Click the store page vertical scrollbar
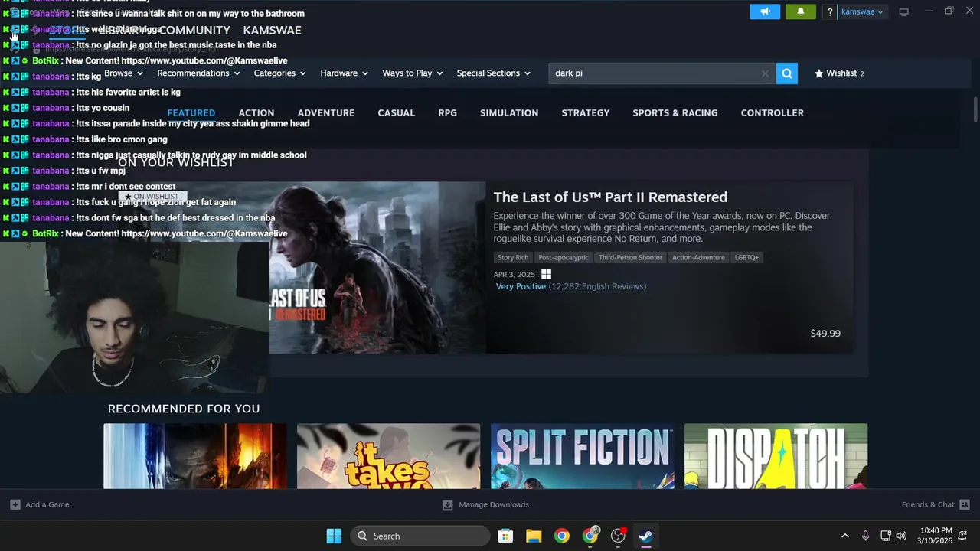Screen dimensions: 980x551 [975, 109]
